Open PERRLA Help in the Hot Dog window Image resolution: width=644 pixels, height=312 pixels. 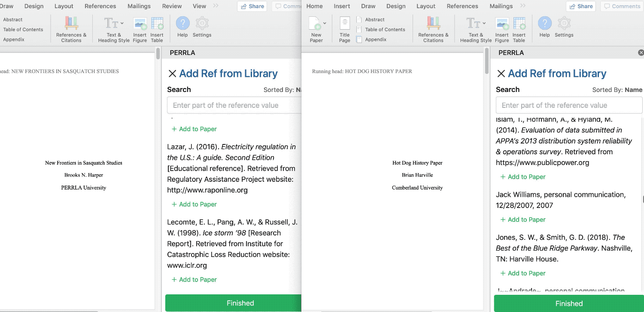tap(544, 27)
